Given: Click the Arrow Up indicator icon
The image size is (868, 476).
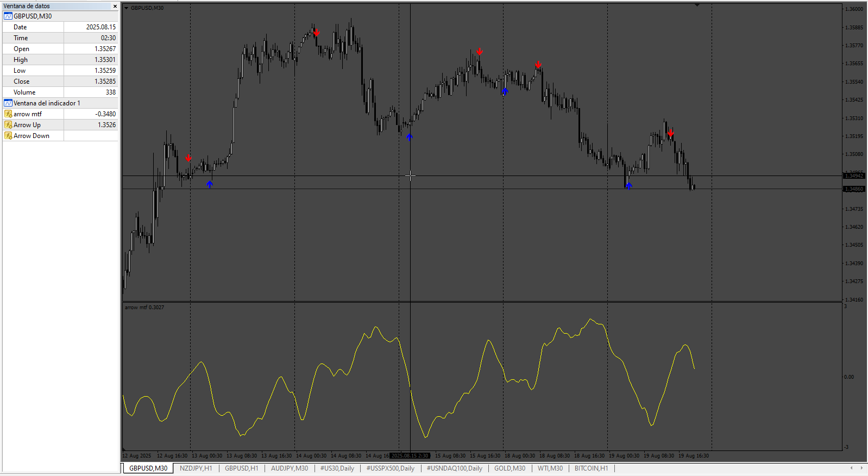Looking at the screenshot, I should click(8, 125).
